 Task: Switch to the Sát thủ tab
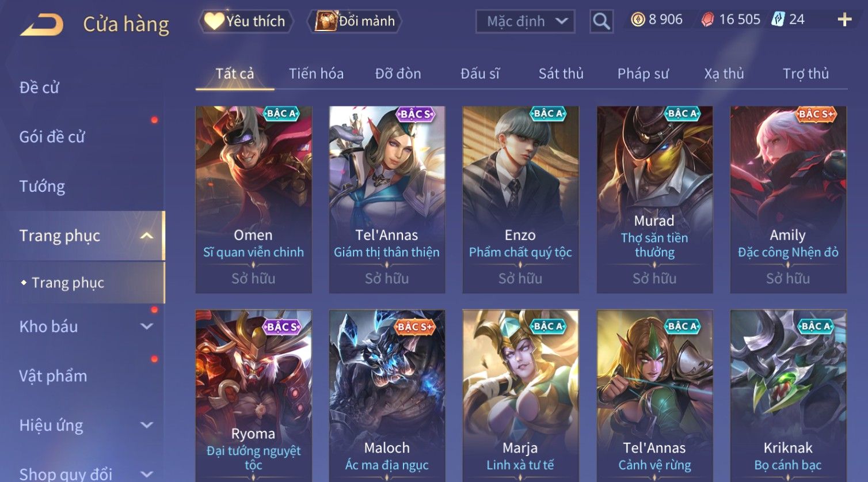tap(561, 74)
